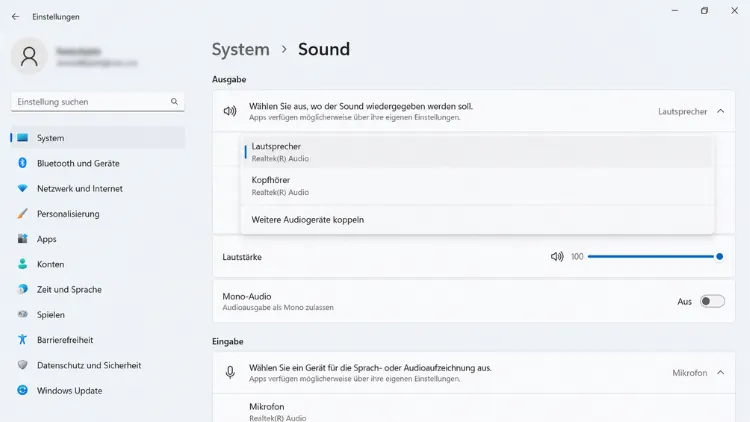
Task: Click the Ausgabe section heading
Action: tap(229, 79)
